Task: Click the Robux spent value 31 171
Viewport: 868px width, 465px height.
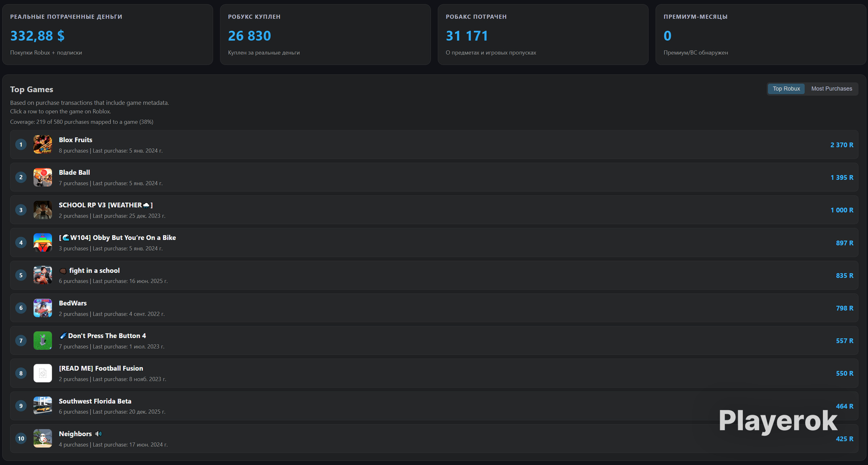Action: 467,36
